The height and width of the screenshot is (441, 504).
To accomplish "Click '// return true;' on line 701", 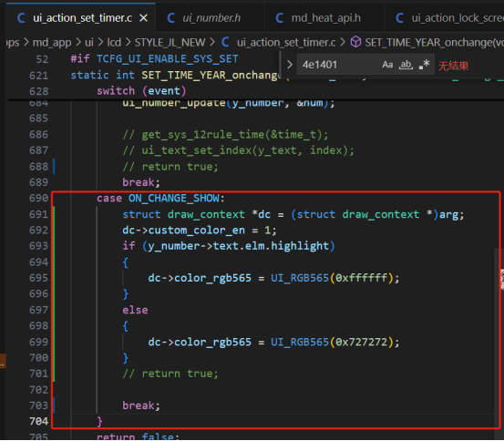I will 170,374.
